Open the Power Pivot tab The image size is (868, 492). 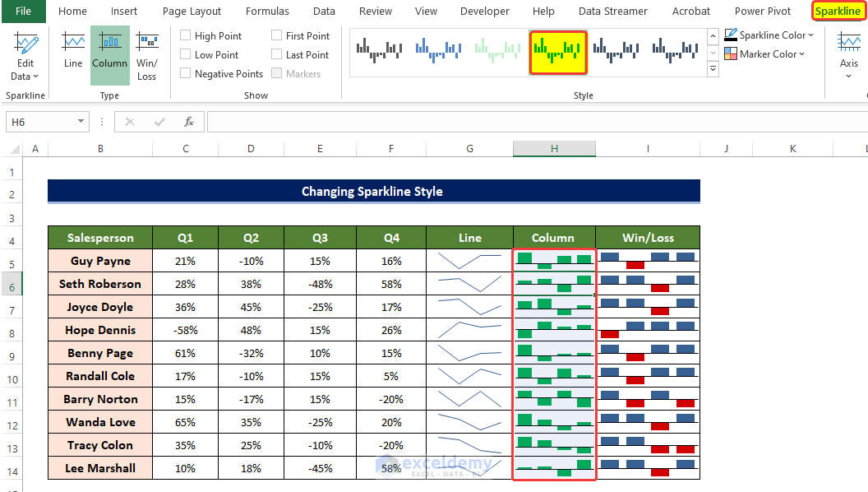click(763, 11)
